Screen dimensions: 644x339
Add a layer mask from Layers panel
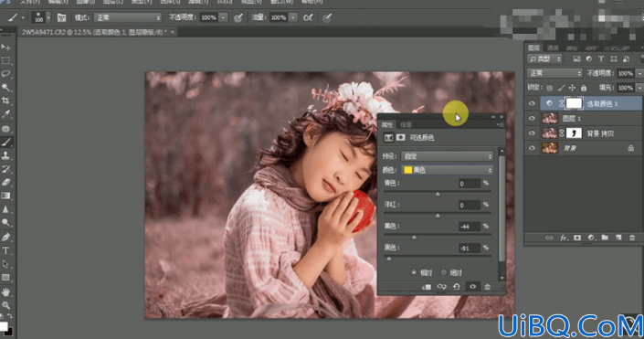[x=577, y=238]
